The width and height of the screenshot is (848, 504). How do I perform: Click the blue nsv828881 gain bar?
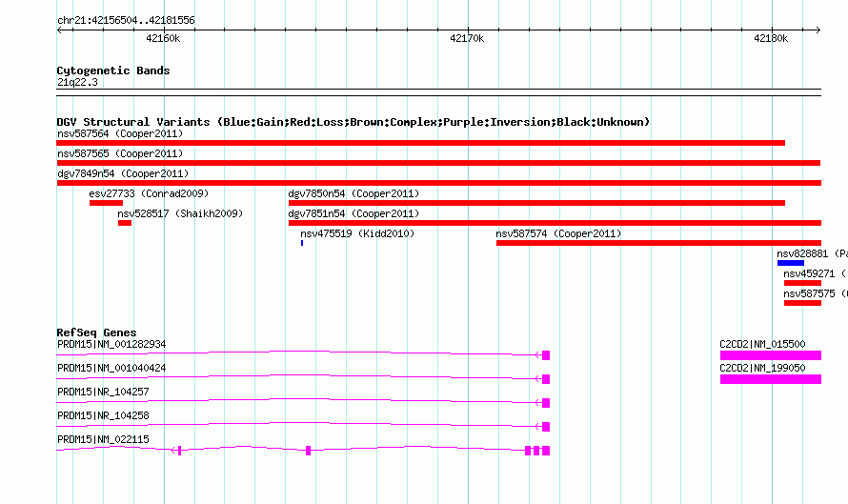[x=791, y=263]
